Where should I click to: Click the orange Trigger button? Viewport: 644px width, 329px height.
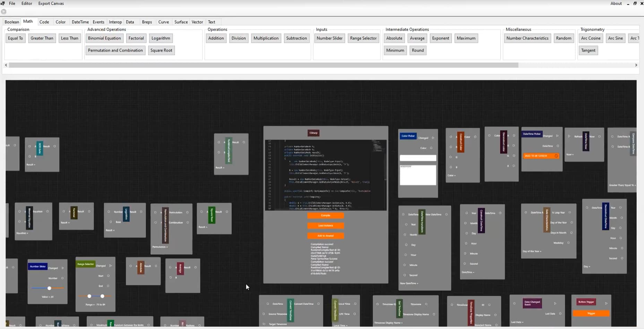(591, 313)
